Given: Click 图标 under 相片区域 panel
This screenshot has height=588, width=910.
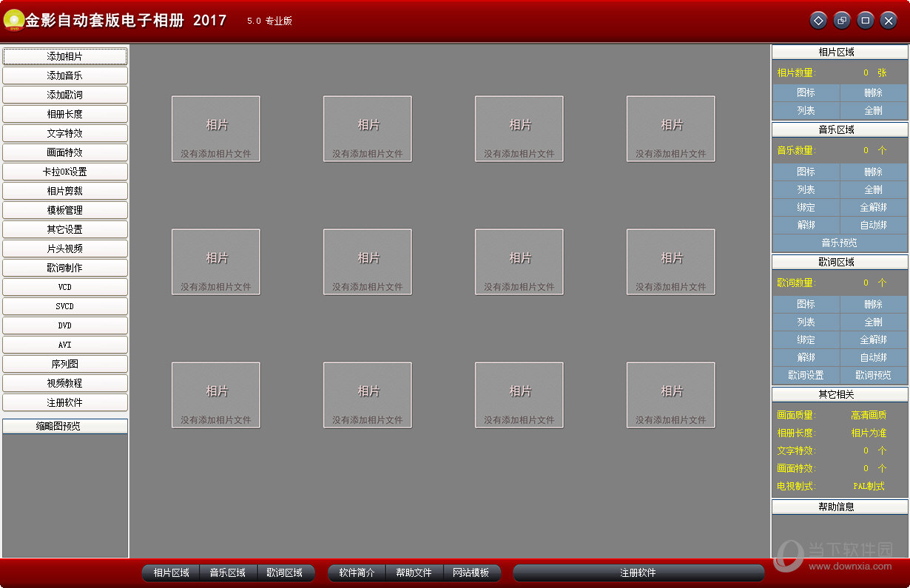Looking at the screenshot, I should [x=806, y=92].
